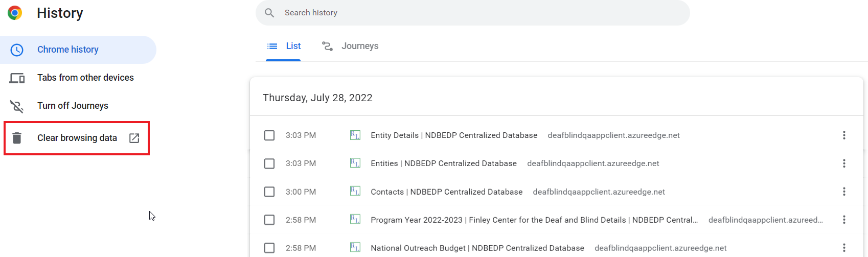Click the external link icon beside Clear browsing data
This screenshot has width=868, height=257.
pyautogui.click(x=134, y=138)
